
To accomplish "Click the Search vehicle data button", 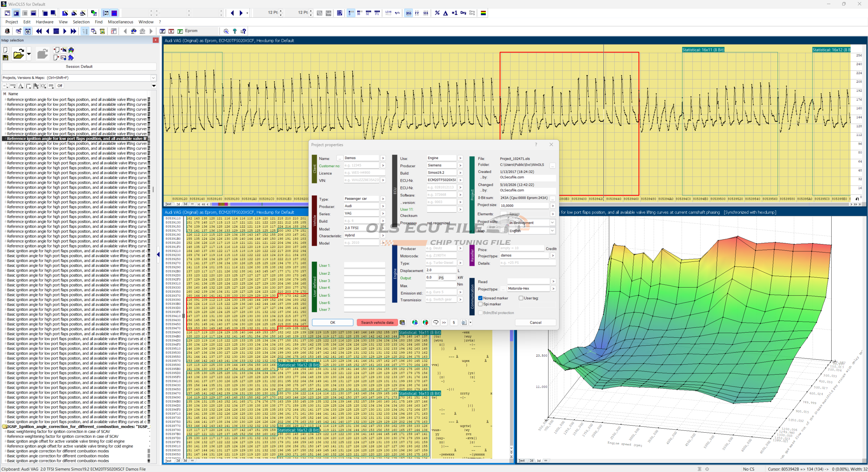I will pos(377,322).
